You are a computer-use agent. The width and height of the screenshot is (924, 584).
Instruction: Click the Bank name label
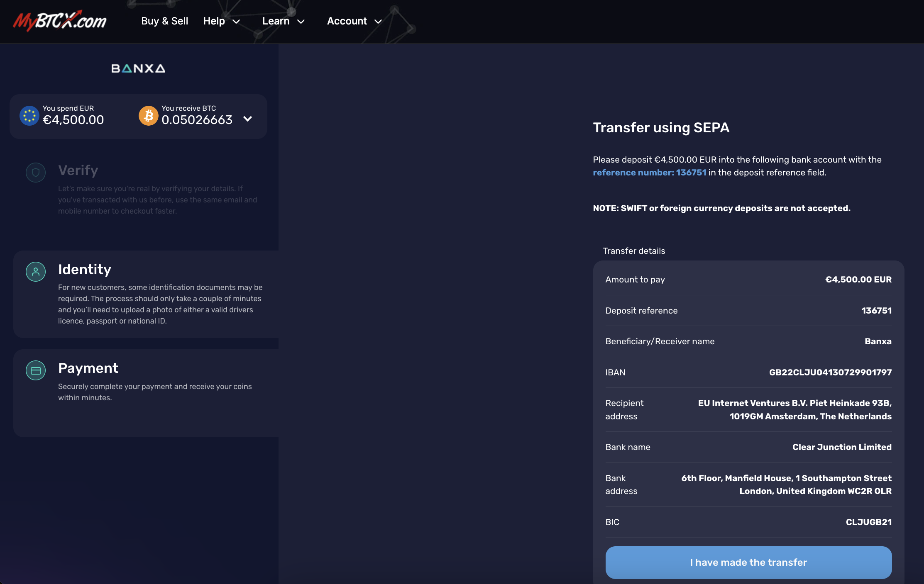pyautogui.click(x=628, y=447)
